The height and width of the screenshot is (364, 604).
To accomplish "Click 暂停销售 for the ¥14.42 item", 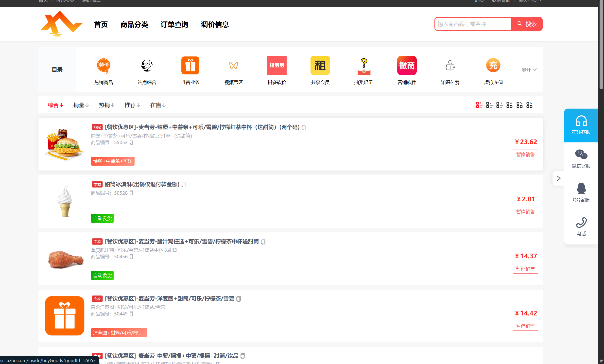I will pos(525,326).
